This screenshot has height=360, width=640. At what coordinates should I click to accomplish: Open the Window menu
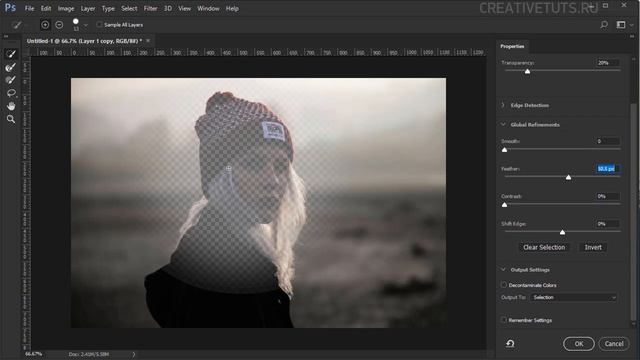click(x=208, y=8)
